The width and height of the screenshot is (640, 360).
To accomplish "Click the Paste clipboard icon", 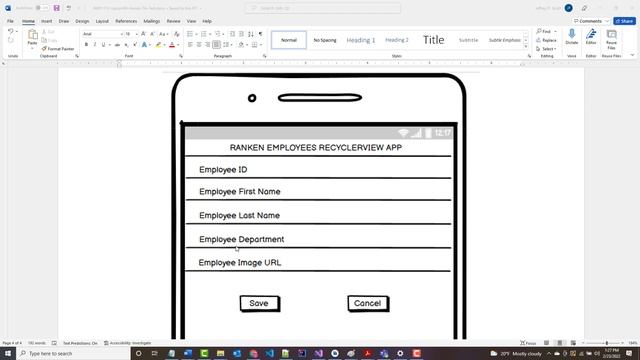I will pos(32,35).
